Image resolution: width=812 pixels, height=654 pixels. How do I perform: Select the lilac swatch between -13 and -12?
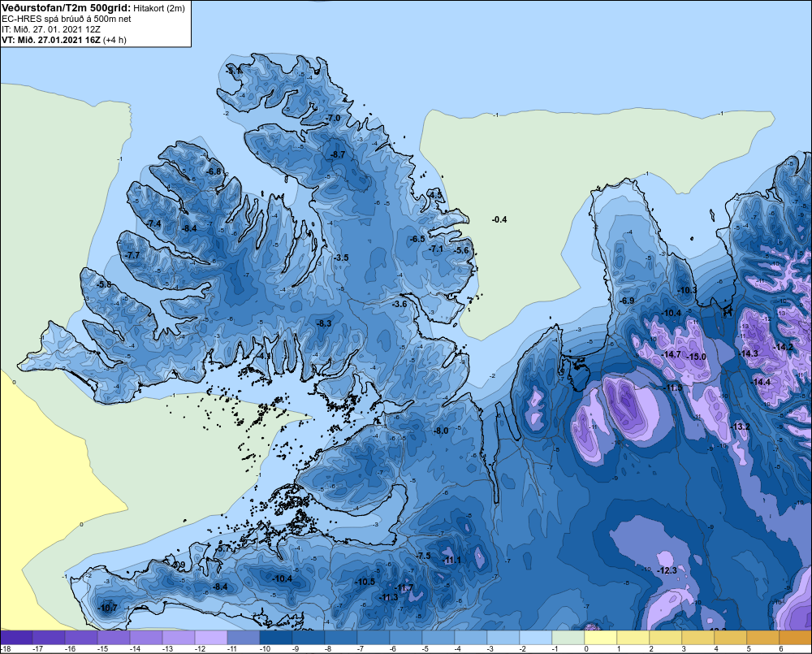(x=179, y=638)
